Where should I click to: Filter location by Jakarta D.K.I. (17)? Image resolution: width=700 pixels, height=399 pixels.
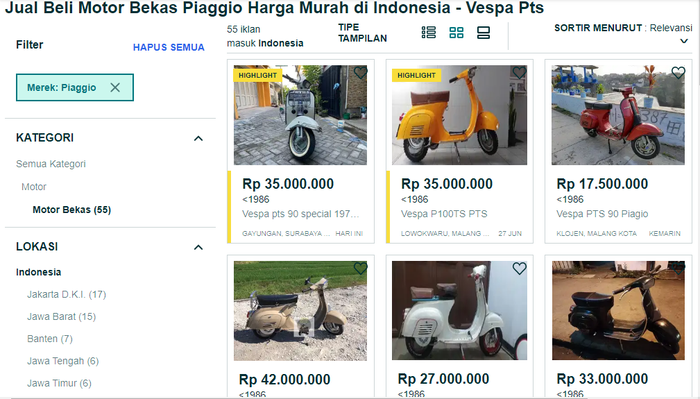point(67,295)
